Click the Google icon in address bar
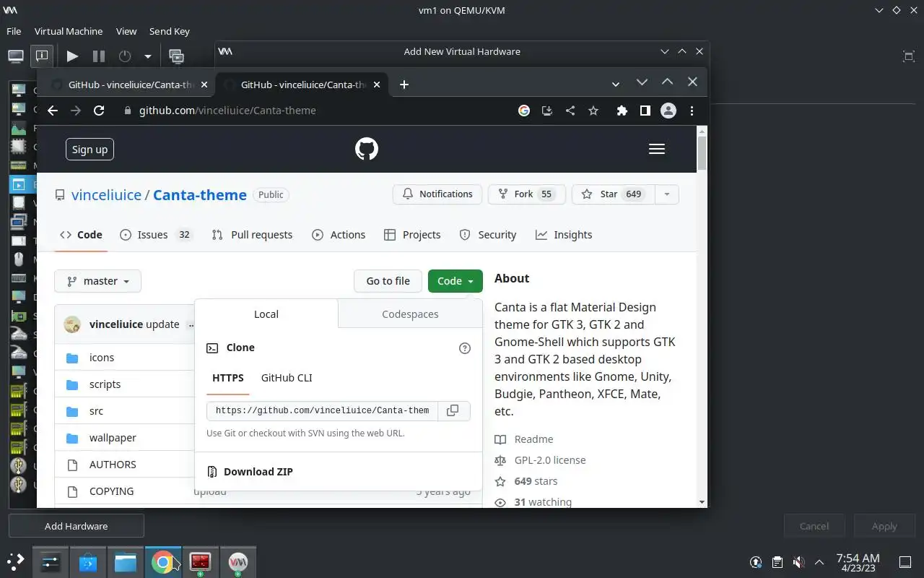This screenshot has width=924, height=578. (524, 111)
